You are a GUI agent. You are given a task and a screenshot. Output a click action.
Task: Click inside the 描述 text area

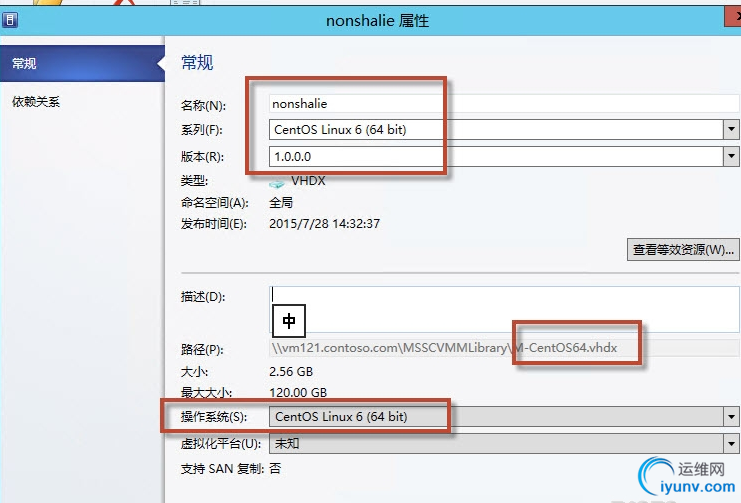504,309
